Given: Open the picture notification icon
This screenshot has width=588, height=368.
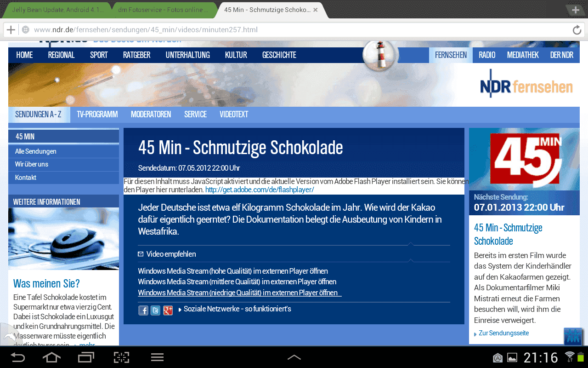Looking at the screenshot, I should click(512, 358).
